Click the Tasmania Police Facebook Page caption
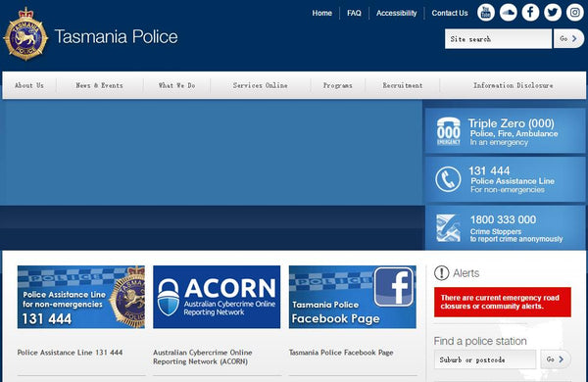 point(341,353)
